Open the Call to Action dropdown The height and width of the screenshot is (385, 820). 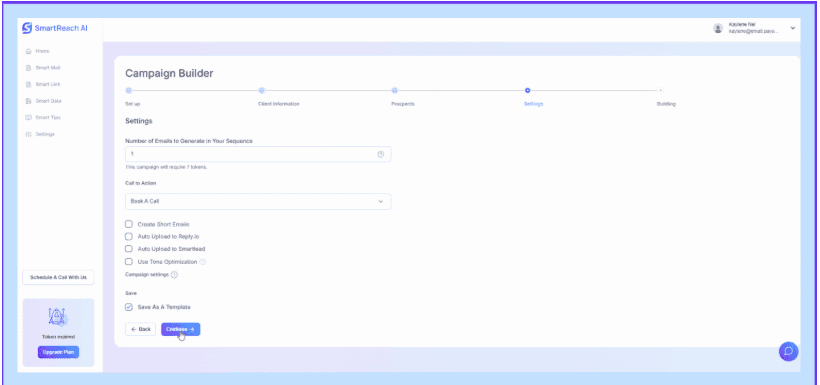click(258, 201)
